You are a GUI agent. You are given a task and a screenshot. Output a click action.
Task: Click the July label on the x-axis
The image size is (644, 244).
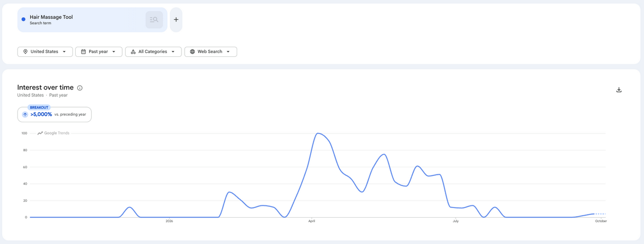coord(456,221)
